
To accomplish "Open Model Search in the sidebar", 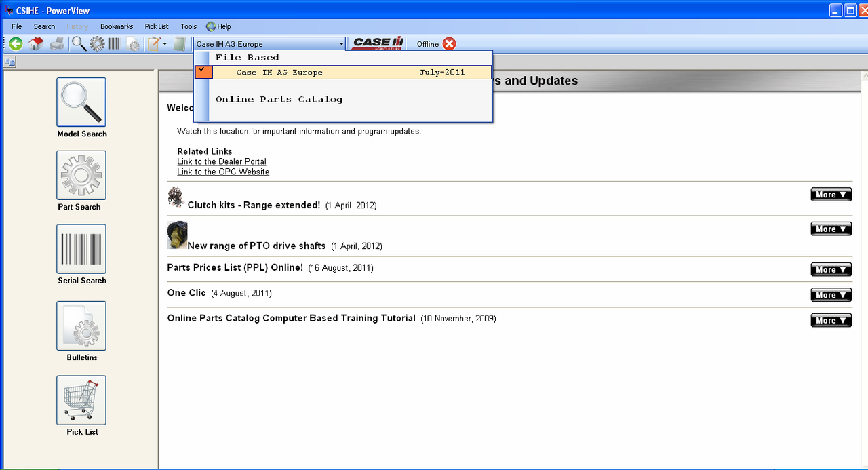I will pos(81,102).
